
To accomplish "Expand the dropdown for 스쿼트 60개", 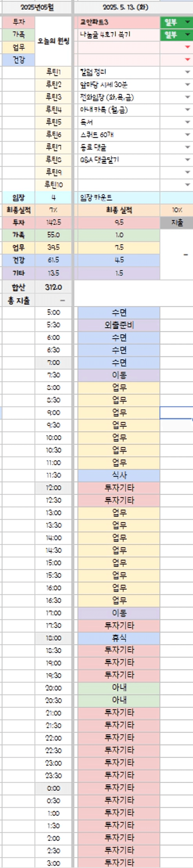I will pyautogui.click(x=188, y=135).
